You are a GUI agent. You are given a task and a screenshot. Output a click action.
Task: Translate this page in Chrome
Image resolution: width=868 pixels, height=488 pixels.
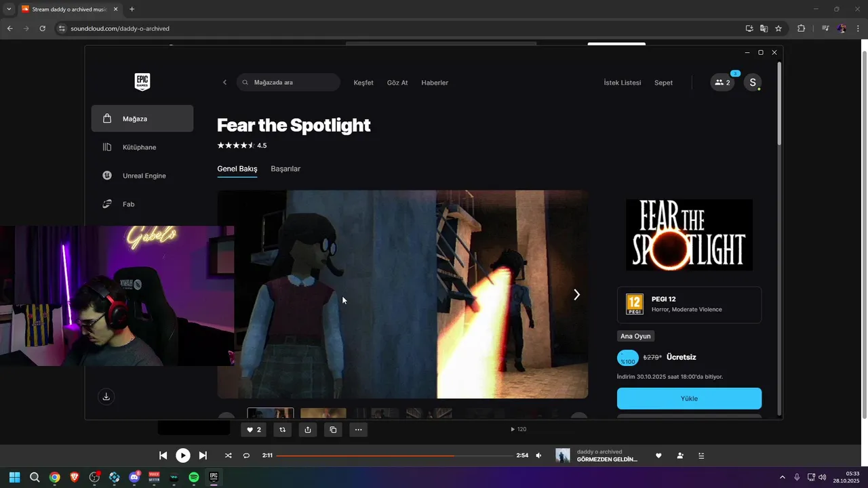[764, 28]
